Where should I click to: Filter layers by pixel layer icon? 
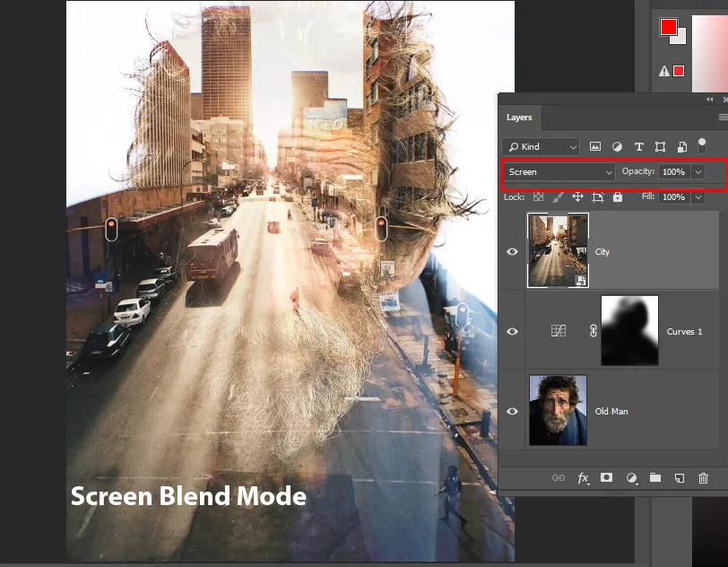(594, 147)
